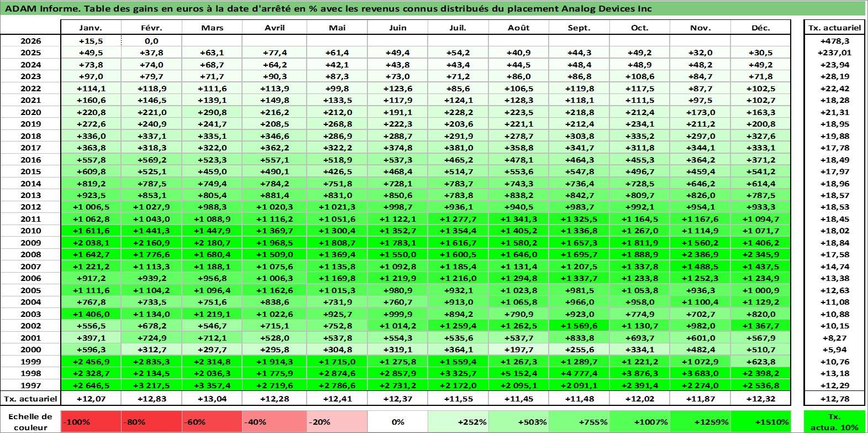Viewport: 868px width, 433px height.
Task: Click the April 2004 value +838,6
Action: point(274,302)
